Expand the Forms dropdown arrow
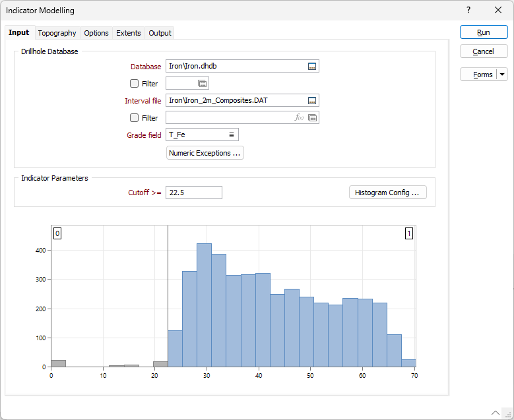Image resolution: width=514 pixels, height=420 pixels. (502, 75)
